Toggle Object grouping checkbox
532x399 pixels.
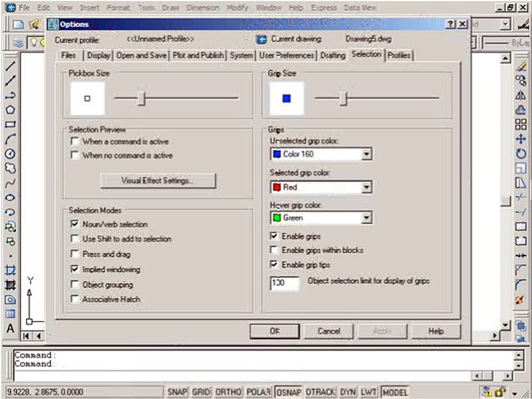tap(75, 284)
